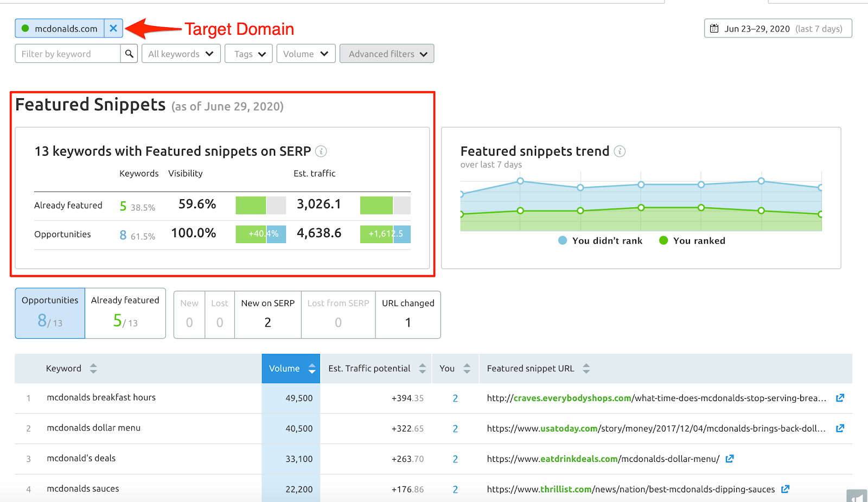Open the All keywords dropdown
The image size is (868, 502).
pos(181,53)
